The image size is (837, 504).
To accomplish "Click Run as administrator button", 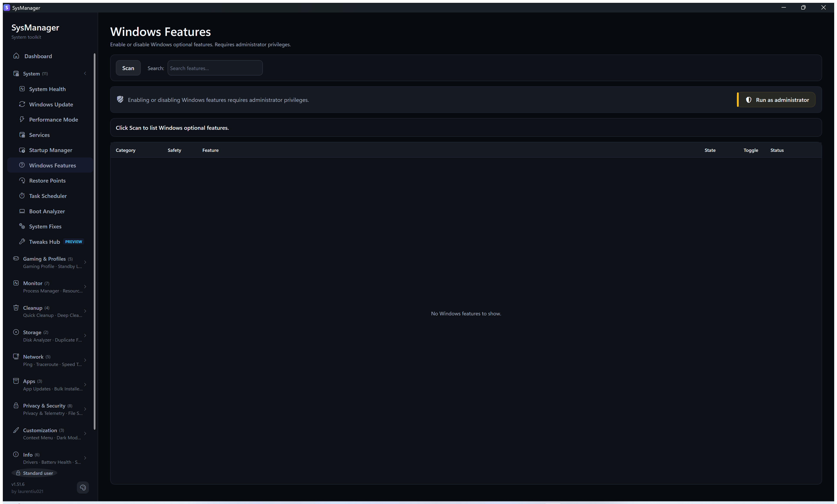I will point(776,100).
